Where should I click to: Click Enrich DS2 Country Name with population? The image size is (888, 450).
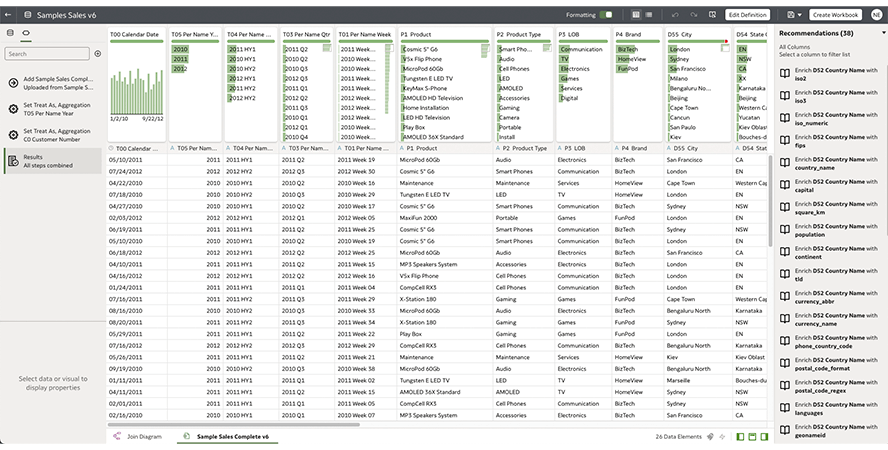[829, 227]
